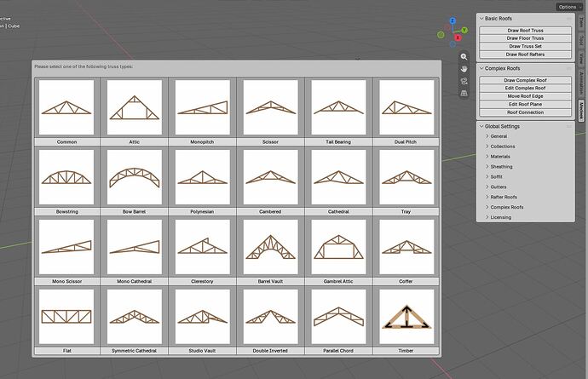Viewport: 588px width, 379px height.
Task: Click the red X axis gizmo
Action: pos(458,37)
